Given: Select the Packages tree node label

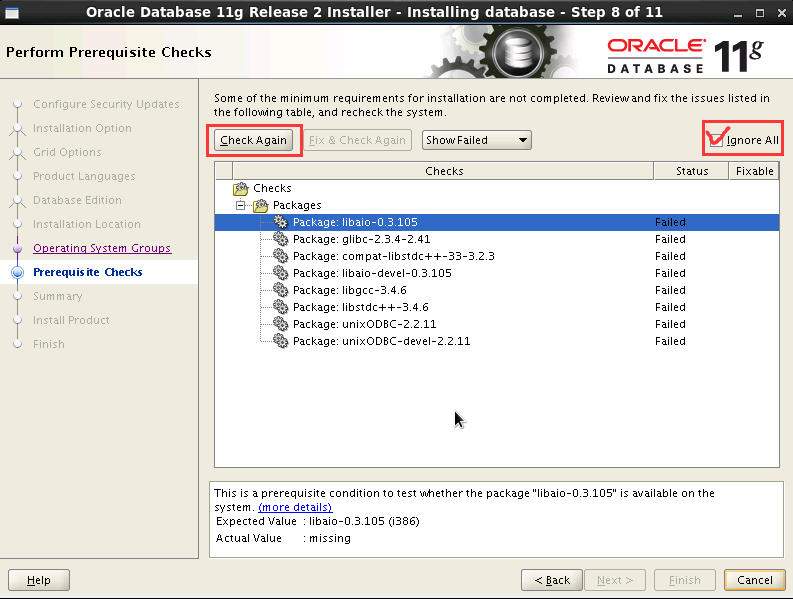Looking at the screenshot, I should click(x=297, y=205).
